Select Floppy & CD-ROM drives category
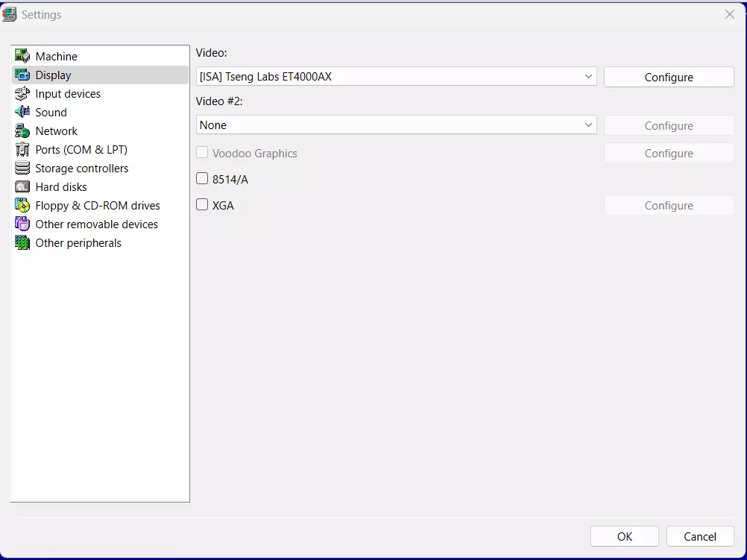 point(100,205)
